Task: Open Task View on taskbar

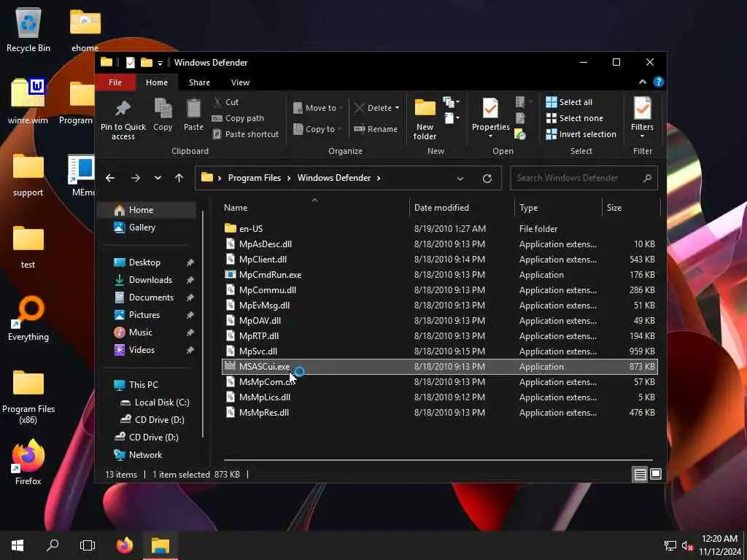Action: [x=88, y=545]
